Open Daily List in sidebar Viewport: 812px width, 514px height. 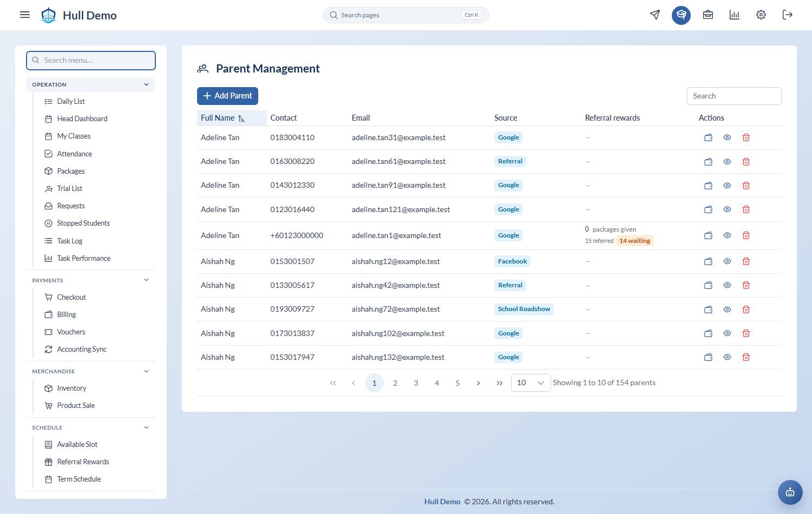click(71, 101)
